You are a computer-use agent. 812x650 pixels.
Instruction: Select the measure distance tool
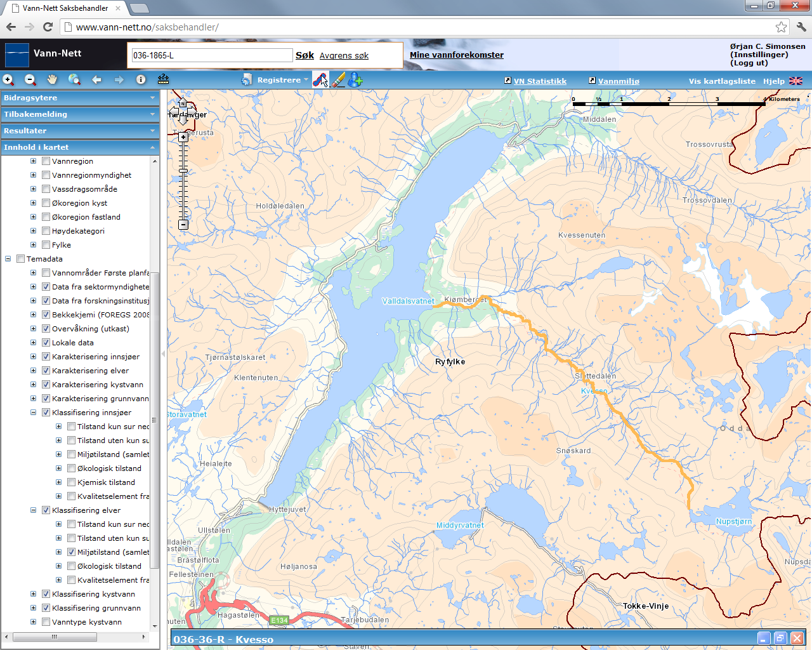point(163,80)
